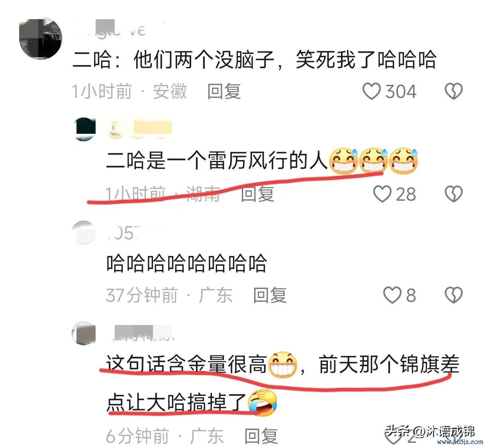Tap broken heart on the Hunan reply
486x448 pixels.
tap(453, 194)
